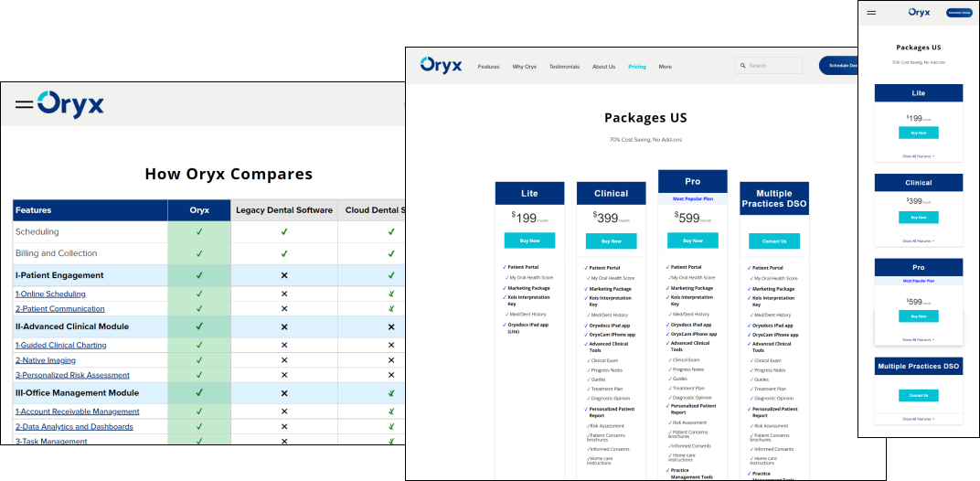Open the More menu in the navigation
Screen dimensions: 980x481
(665, 67)
